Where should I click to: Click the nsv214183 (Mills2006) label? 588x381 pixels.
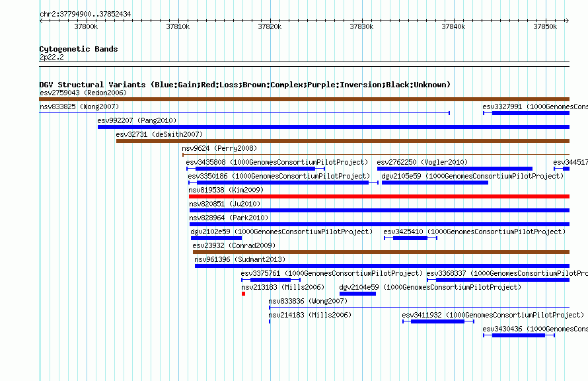tap(310, 315)
